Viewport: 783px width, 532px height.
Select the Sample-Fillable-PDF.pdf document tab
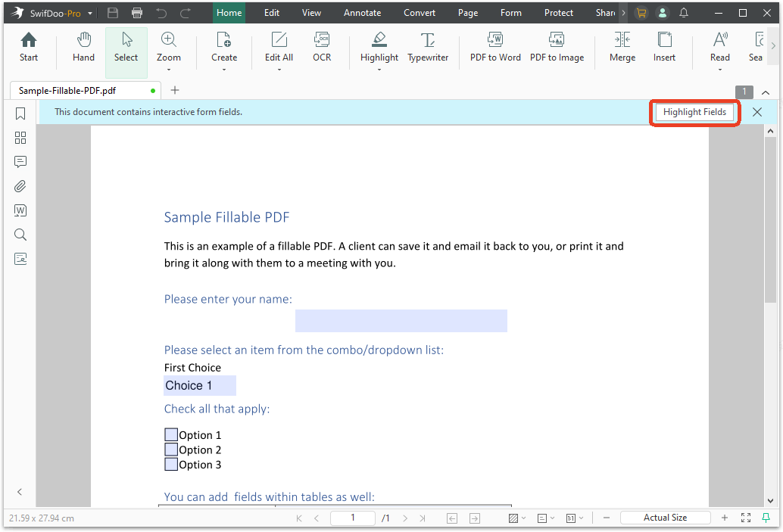pos(86,90)
